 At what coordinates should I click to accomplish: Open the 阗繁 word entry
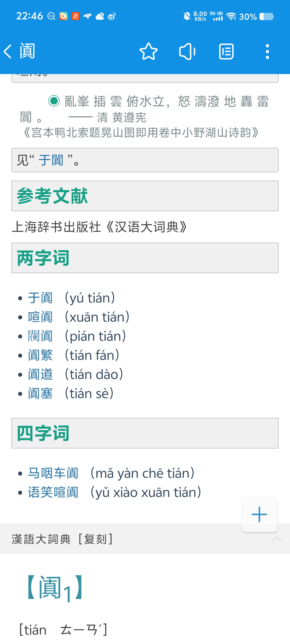point(40,355)
